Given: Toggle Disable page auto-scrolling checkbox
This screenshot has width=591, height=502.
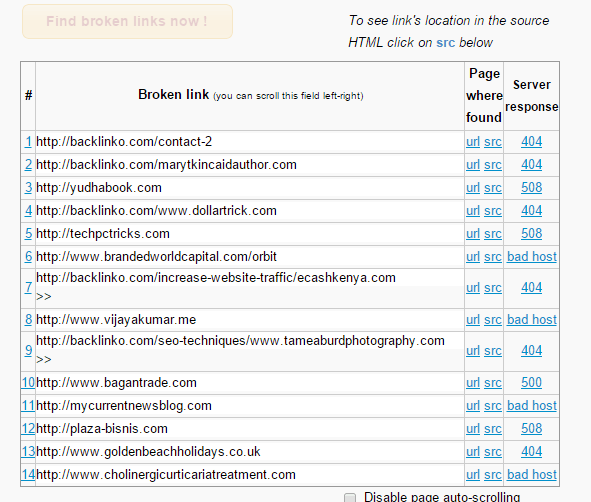Looking at the screenshot, I should (x=350, y=497).
